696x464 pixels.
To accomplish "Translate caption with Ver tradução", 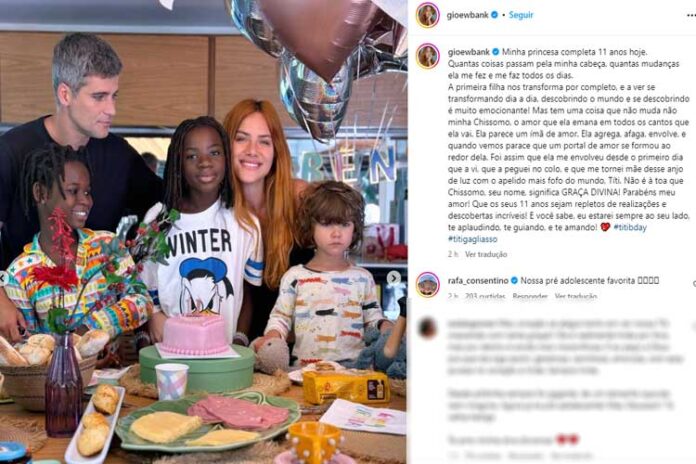I will [x=486, y=254].
